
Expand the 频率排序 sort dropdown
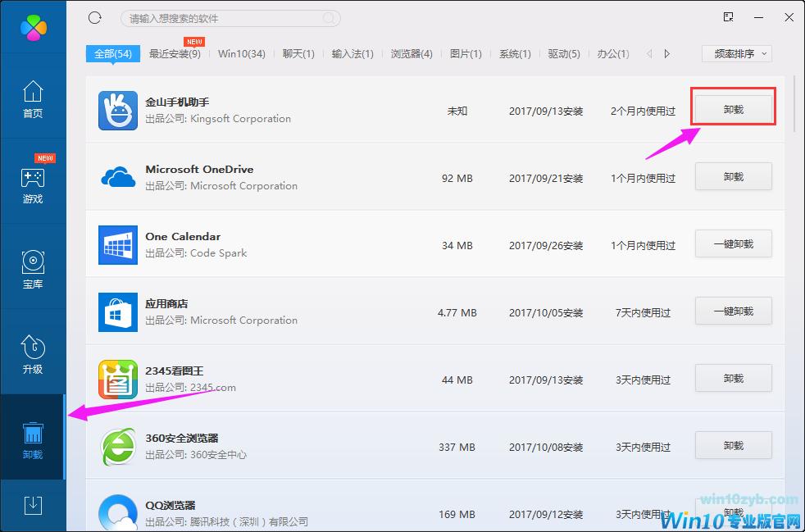click(x=736, y=54)
